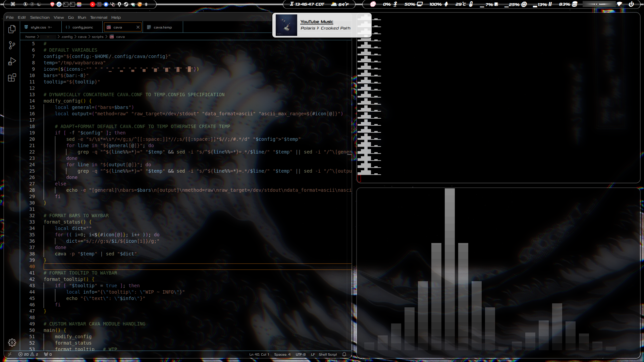Expand the cava file breadcrumb at path end
Image resolution: width=644 pixels, height=362 pixels.
pyautogui.click(x=117, y=37)
